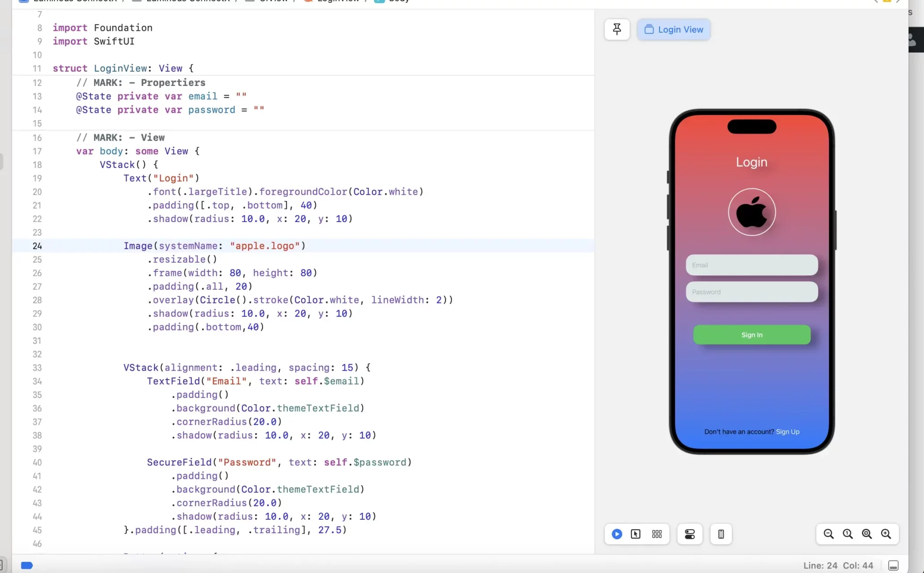Click Color.themeTextField on line 36
The height and width of the screenshot is (573, 924).
click(300, 408)
